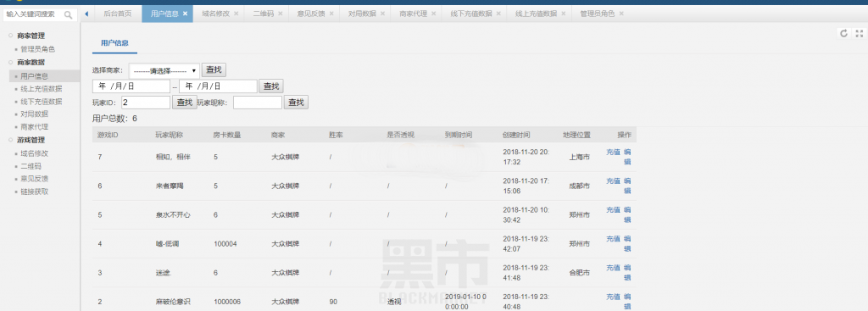The height and width of the screenshot is (311, 868).
Task: Open 线下充值数据 in the sidebar
Action: point(41,102)
